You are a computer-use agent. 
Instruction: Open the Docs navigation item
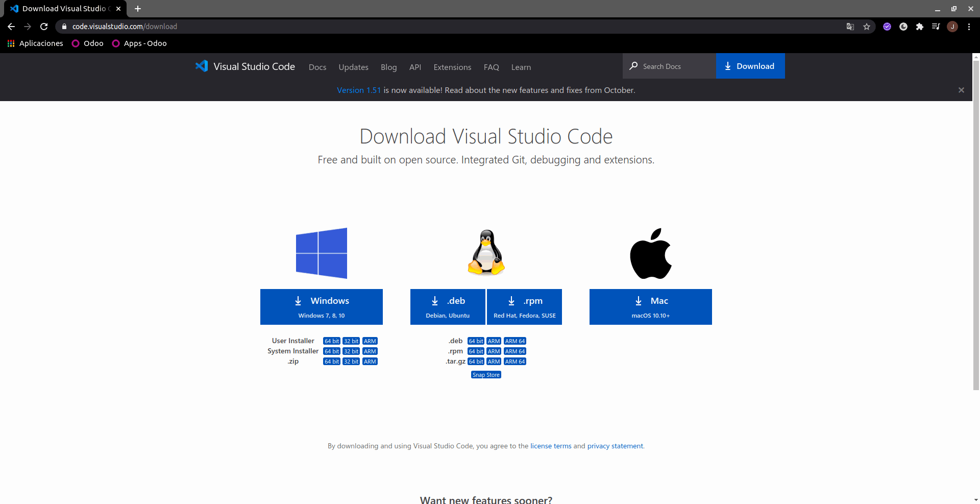317,67
